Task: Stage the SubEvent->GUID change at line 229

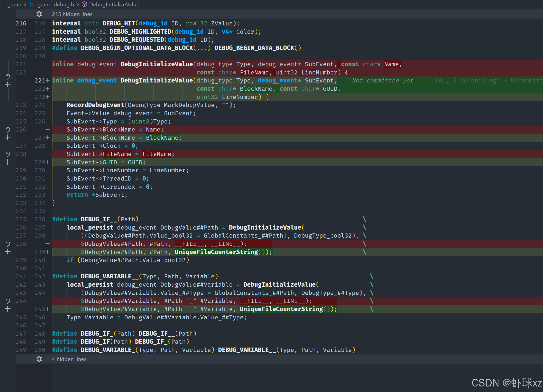Action: (8, 162)
